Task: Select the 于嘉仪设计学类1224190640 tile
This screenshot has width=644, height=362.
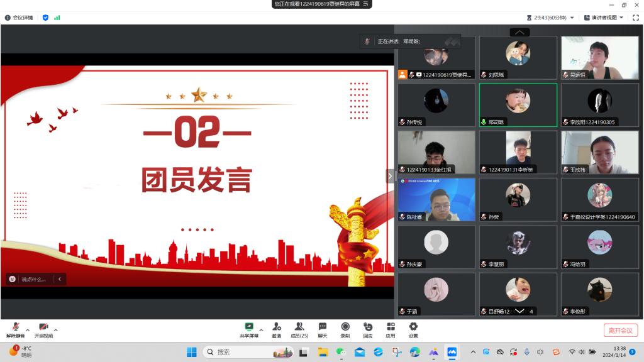Action: pos(600,199)
